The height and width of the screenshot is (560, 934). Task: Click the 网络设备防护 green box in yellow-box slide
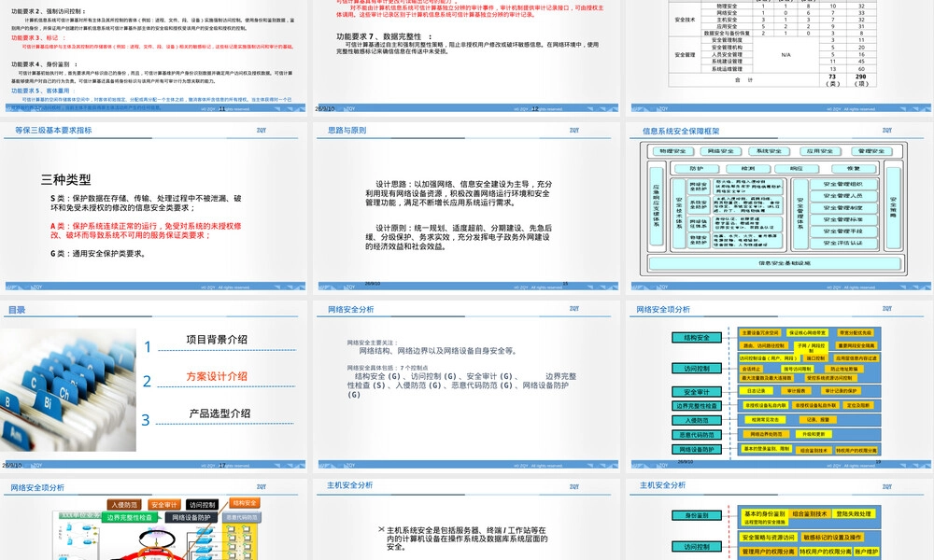point(697,449)
